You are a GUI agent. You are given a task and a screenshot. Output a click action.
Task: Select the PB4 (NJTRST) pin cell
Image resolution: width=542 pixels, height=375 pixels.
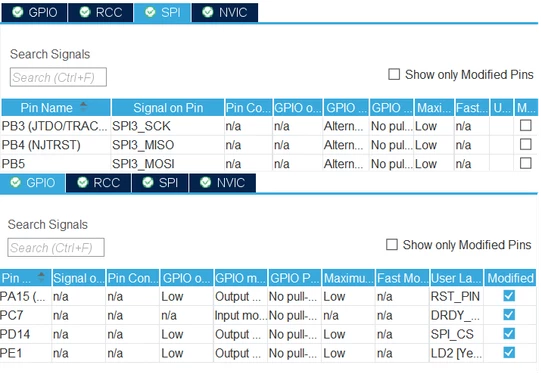[x=55, y=145]
